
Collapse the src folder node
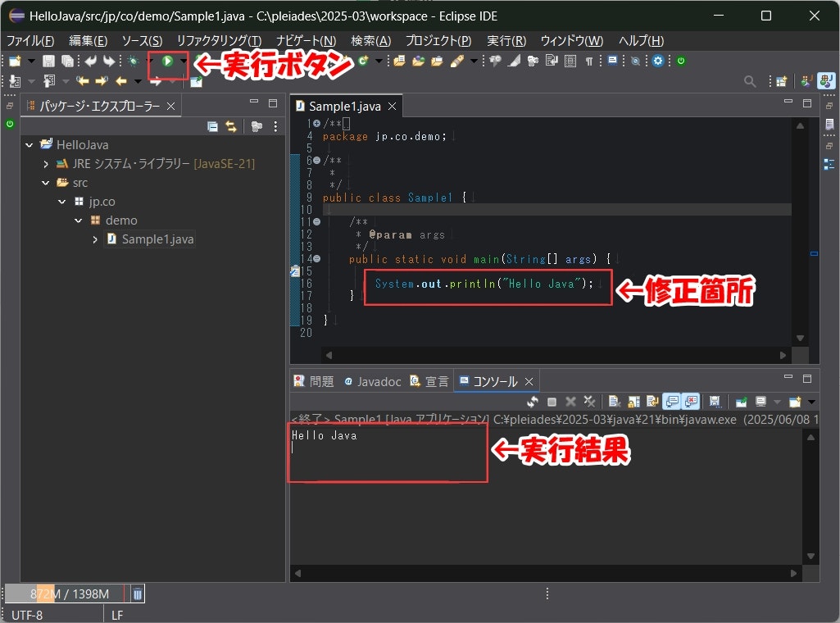pos(46,183)
